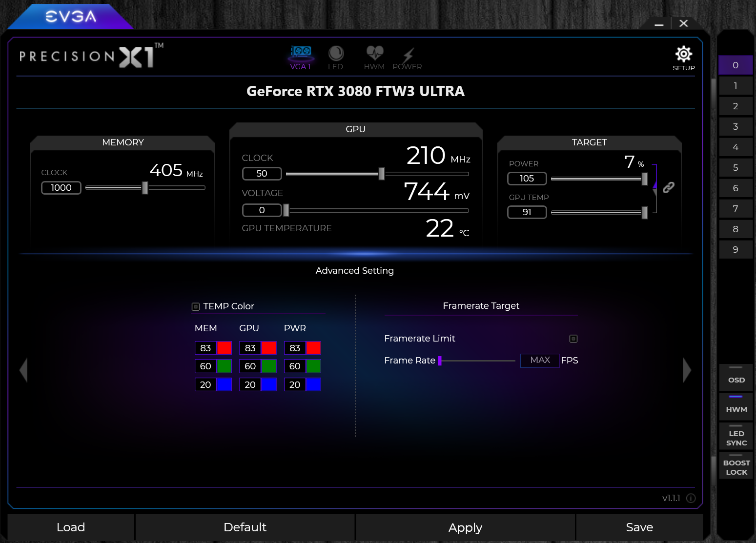Screen dimensions: 756x543
Task: Click the version info icon
Action: [x=691, y=498]
